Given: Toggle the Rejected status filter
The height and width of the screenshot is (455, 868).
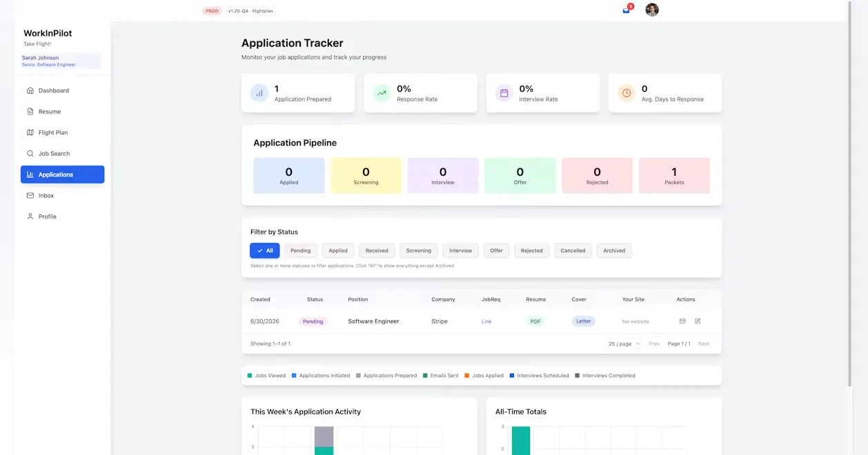Looking at the screenshot, I should (x=532, y=251).
